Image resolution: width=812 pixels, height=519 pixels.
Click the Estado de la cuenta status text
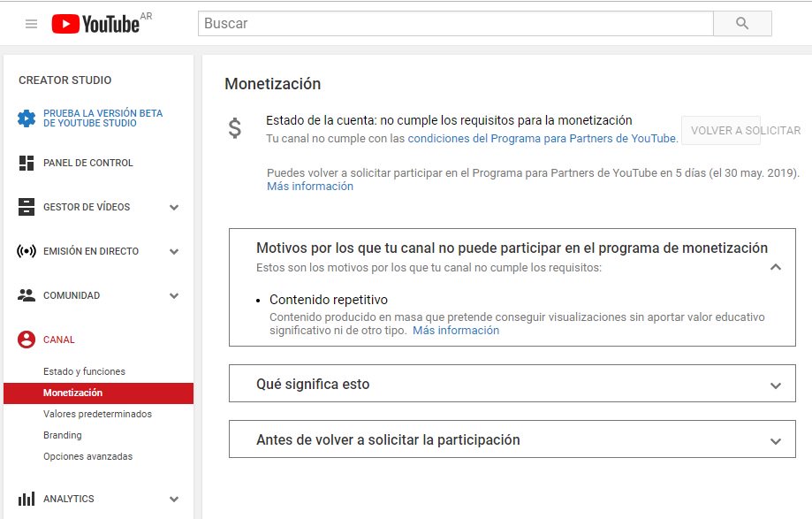449,120
